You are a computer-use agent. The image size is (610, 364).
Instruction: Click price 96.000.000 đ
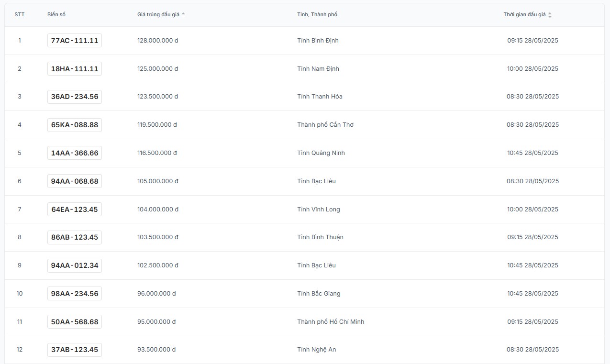pos(156,294)
